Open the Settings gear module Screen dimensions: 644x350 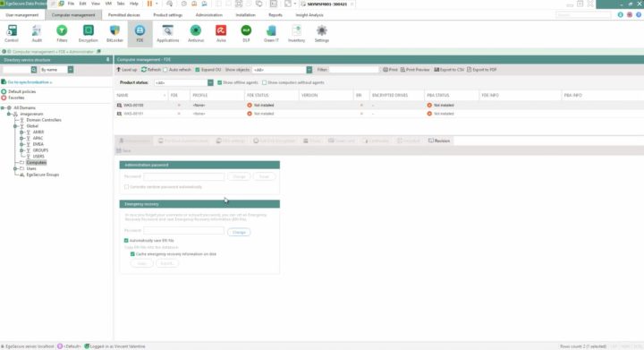tap(322, 34)
